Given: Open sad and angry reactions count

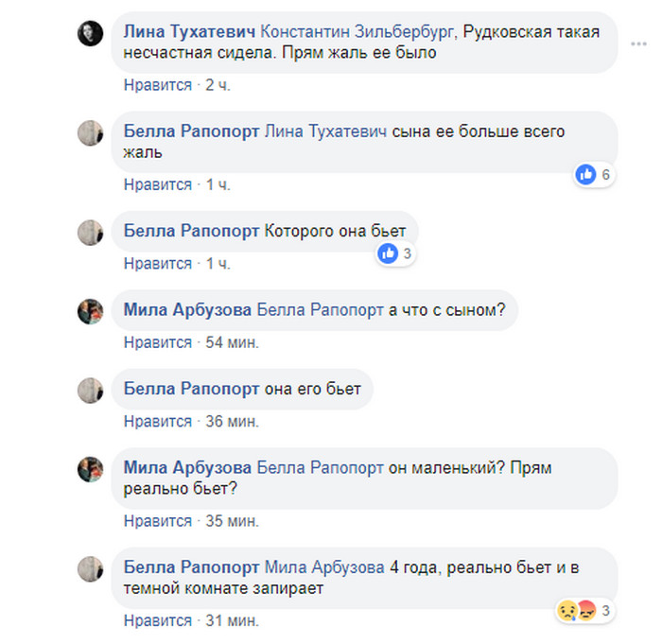Looking at the screenshot, I should (579, 610).
